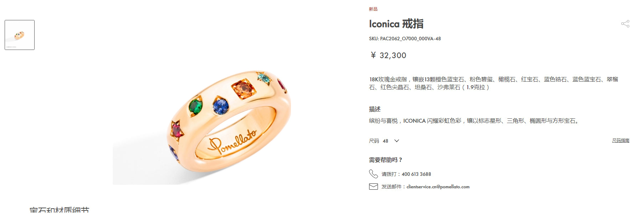This screenshot has height=214, width=644.
Task: Expand the chevron arrow next to 尺码
Action: [x=397, y=141]
